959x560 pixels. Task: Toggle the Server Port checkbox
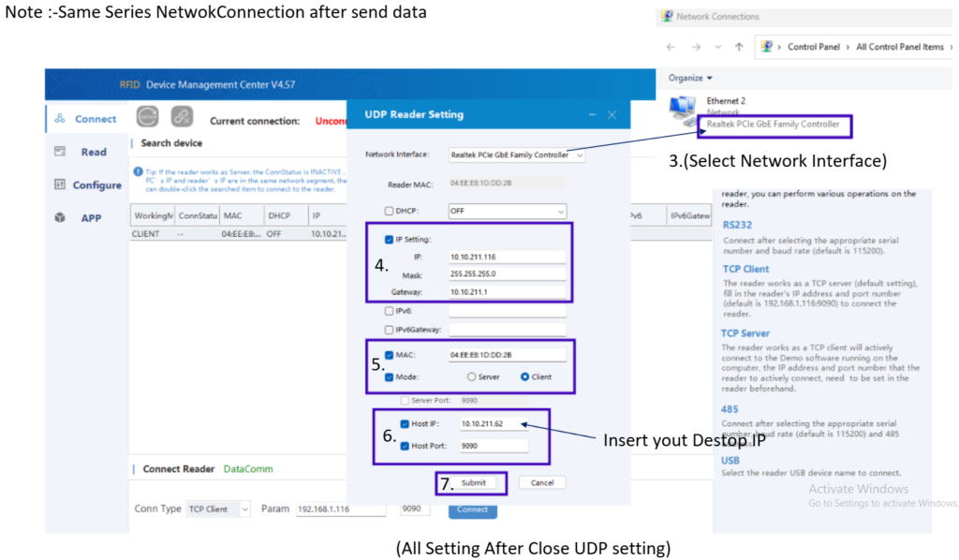click(405, 401)
